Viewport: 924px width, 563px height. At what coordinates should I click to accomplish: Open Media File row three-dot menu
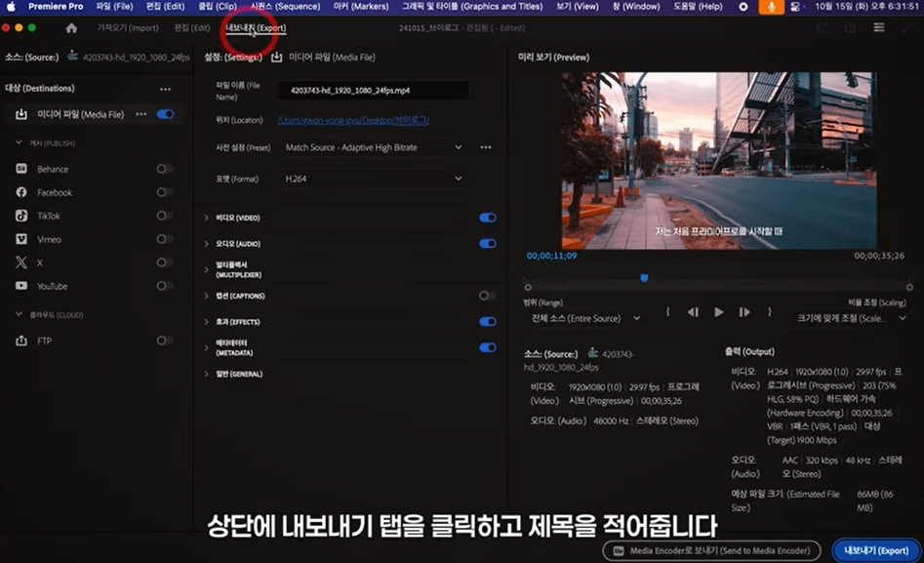click(x=141, y=114)
